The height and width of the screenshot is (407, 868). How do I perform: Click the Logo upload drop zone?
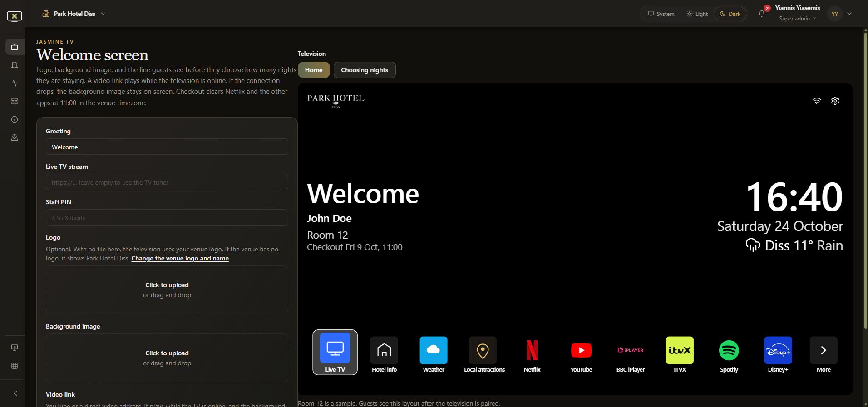(x=167, y=290)
